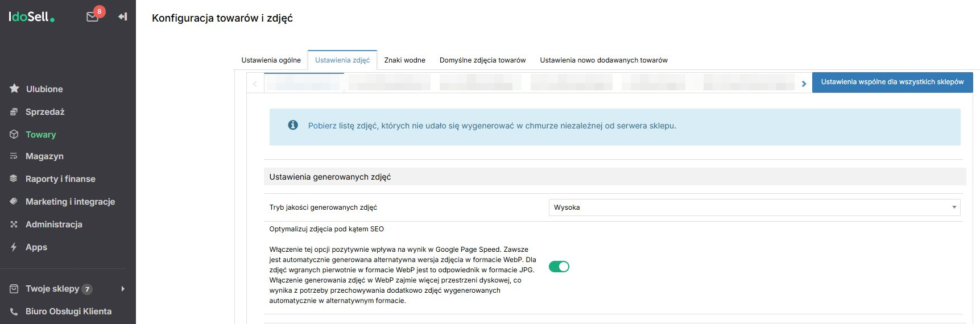Click the Optymalizuj zdjęcia pod kątem SEO label
Screen dimensions: 980x324
[326, 229]
